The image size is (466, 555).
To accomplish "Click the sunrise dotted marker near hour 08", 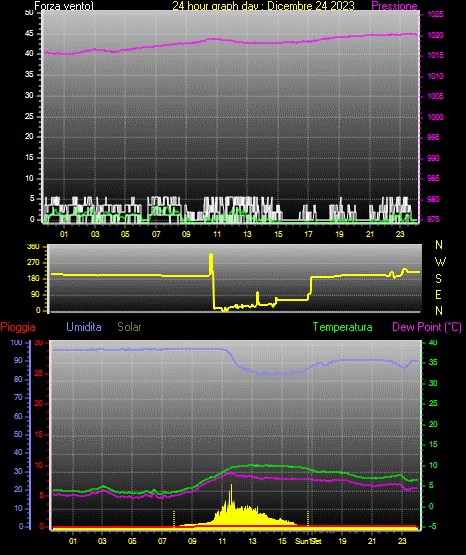I will 174,519.
